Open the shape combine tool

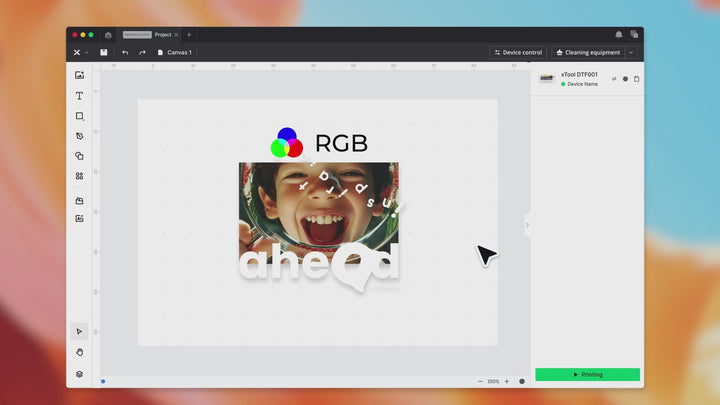coord(79,156)
